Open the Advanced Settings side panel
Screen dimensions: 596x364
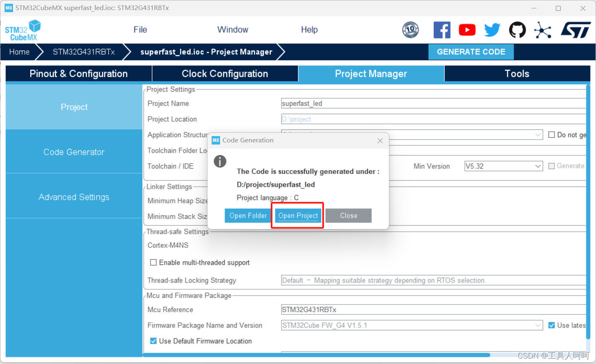coord(74,197)
